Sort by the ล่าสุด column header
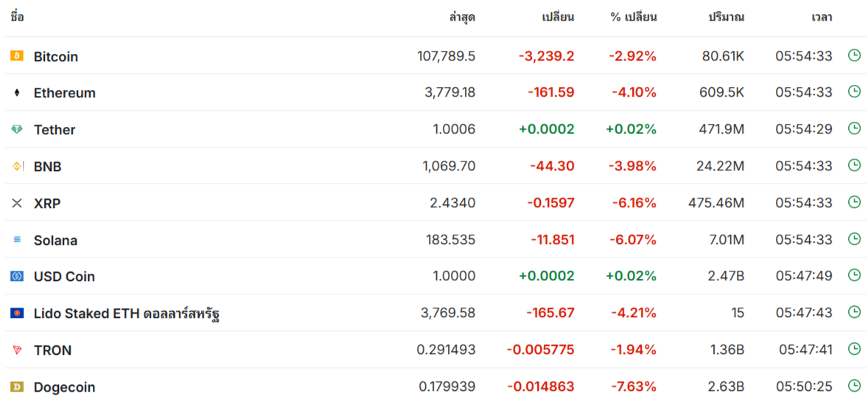The width and height of the screenshot is (868, 402). (x=462, y=17)
